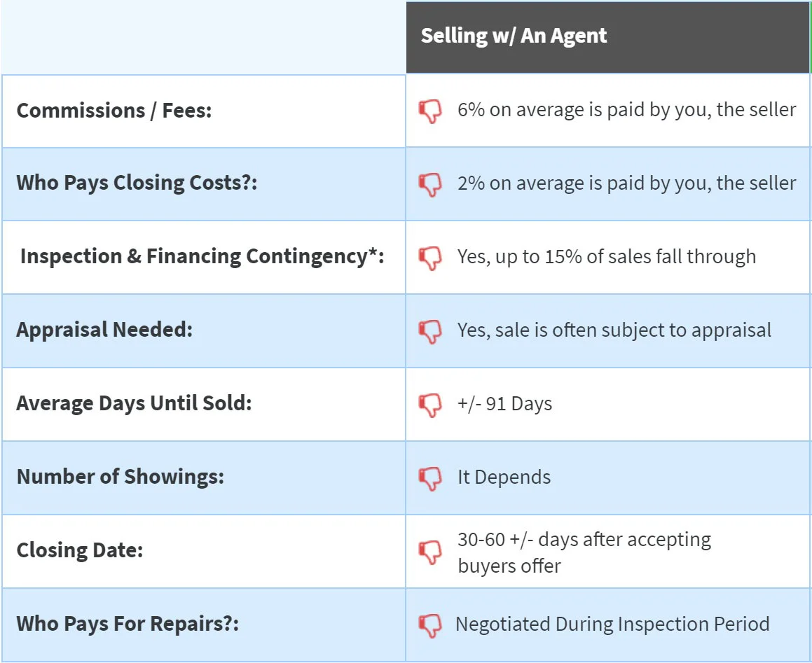Click the Average Days Until Sold label
The width and height of the screenshot is (812, 663).
pos(134,404)
